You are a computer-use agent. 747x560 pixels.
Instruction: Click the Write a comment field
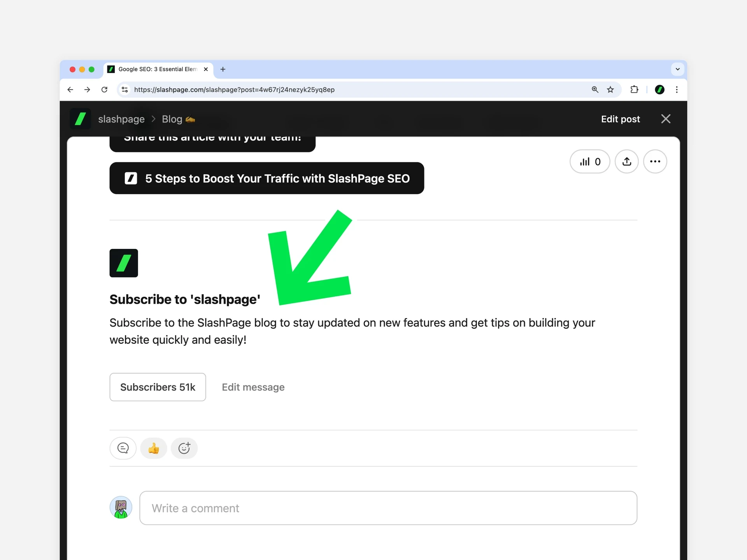[388, 508]
